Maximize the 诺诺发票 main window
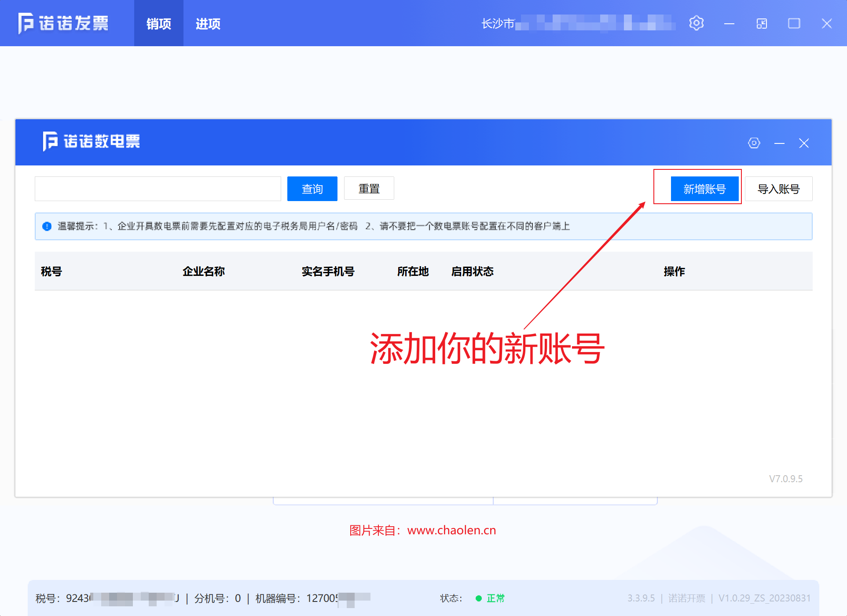This screenshot has height=616, width=847. click(x=794, y=23)
